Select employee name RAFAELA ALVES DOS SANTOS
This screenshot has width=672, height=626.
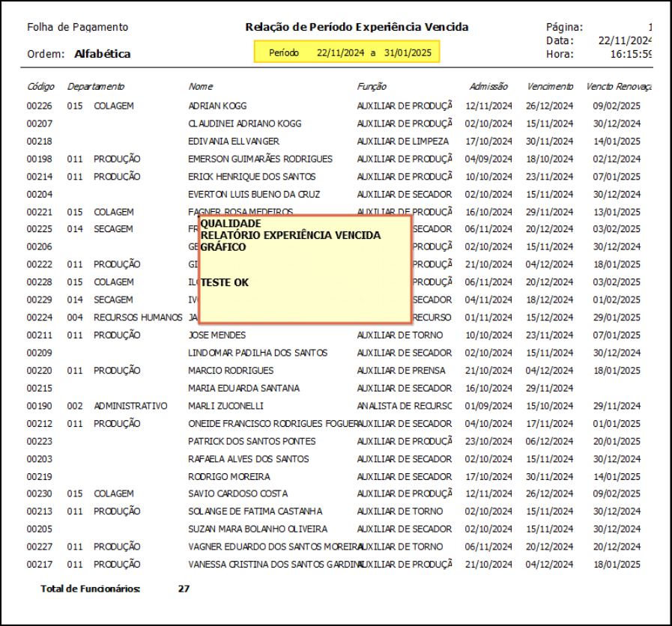click(x=248, y=459)
